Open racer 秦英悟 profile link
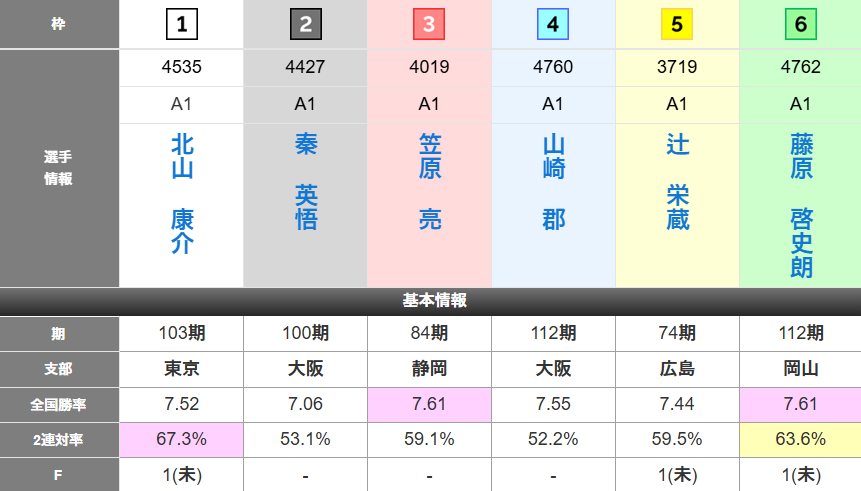Image resolution: width=861 pixels, height=491 pixels. 305,181
